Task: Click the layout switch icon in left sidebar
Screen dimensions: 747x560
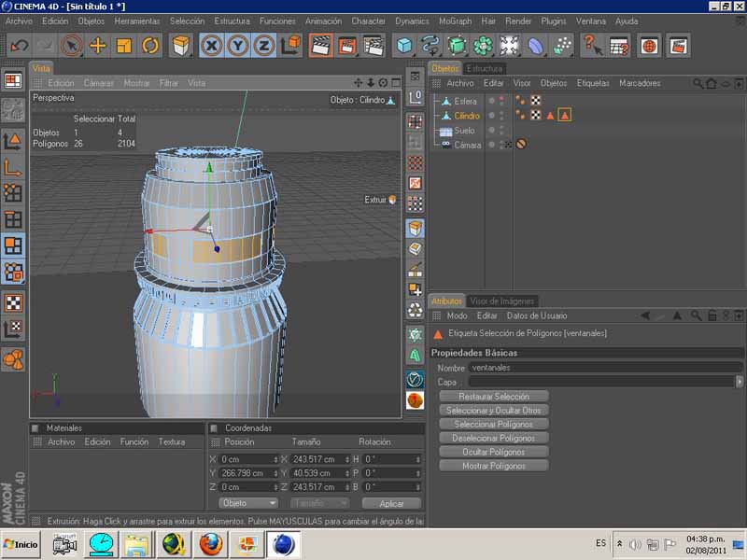Action: (13, 81)
